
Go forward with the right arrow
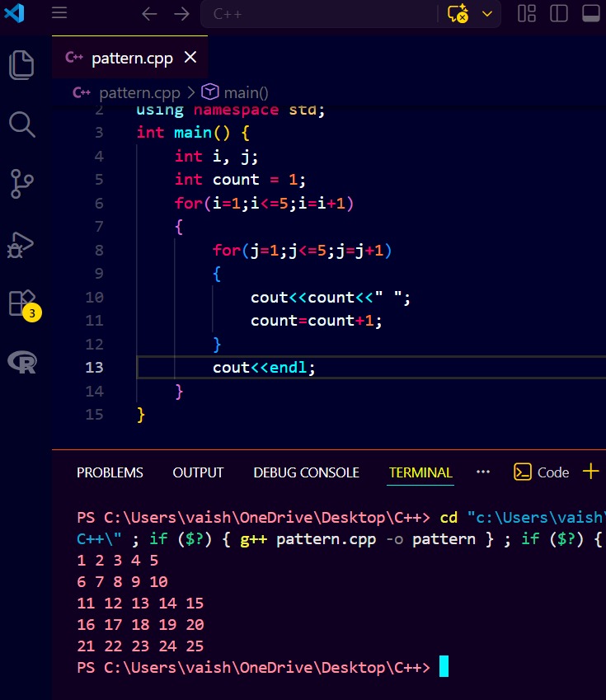(181, 14)
